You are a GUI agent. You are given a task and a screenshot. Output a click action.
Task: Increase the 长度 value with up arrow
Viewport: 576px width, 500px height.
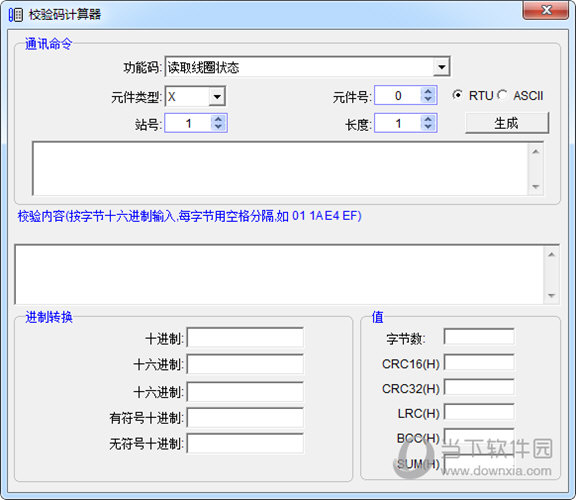click(x=428, y=119)
